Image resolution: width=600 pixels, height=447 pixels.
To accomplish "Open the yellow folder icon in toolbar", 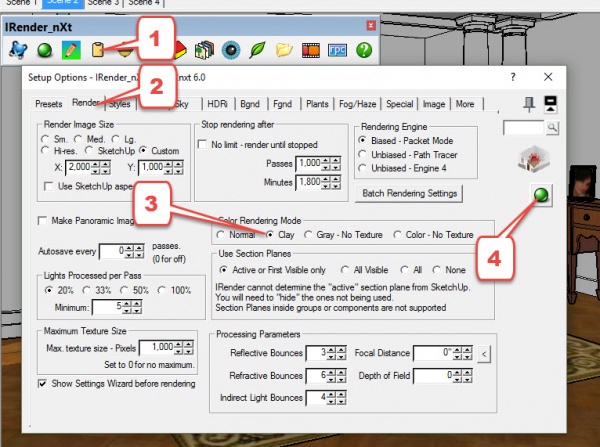I will [x=284, y=48].
